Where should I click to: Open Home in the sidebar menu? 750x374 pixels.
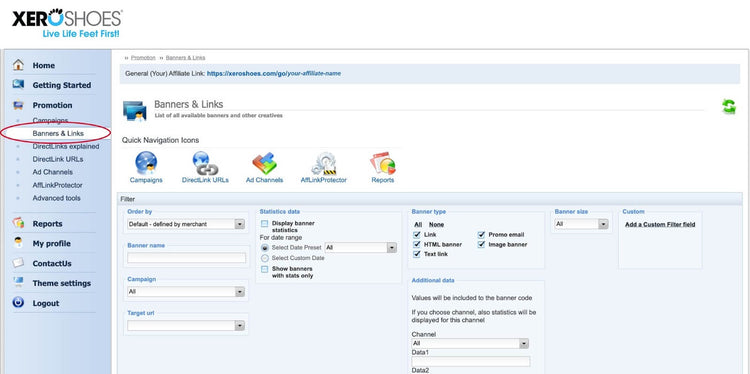pos(44,66)
